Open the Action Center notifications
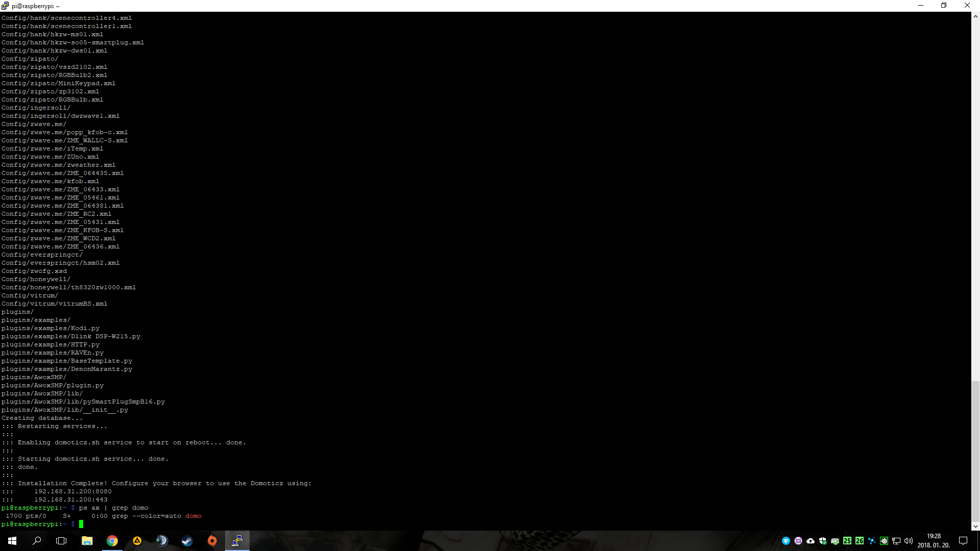Viewport: 980px width, 551px height. (x=963, y=541)
